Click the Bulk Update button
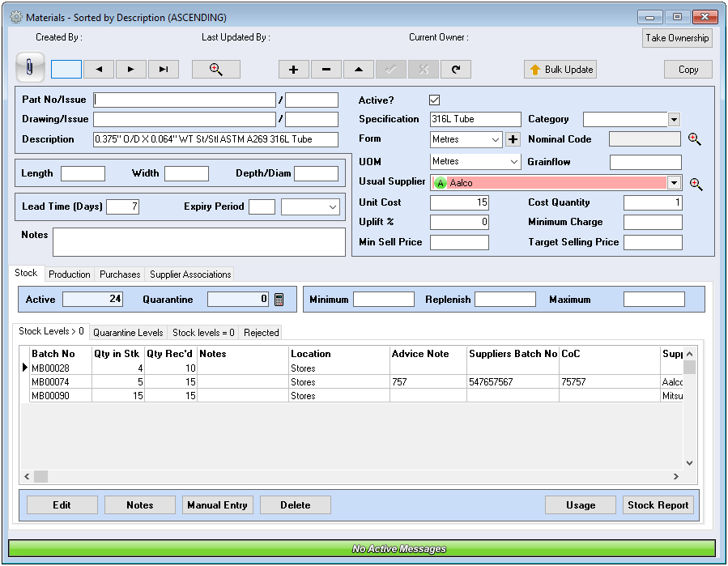 (x=560, y=70)
